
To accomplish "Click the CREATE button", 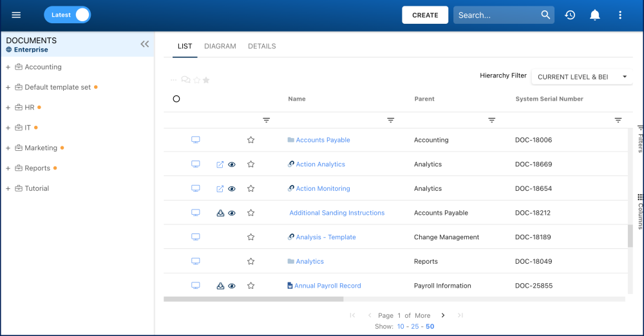I will 425,15.
